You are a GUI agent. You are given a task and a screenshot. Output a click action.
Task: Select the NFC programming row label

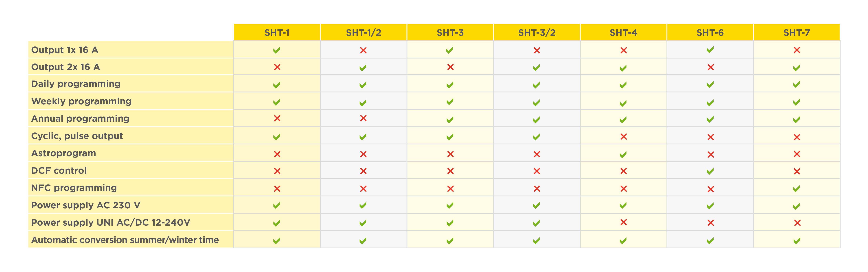coord(74,188)
